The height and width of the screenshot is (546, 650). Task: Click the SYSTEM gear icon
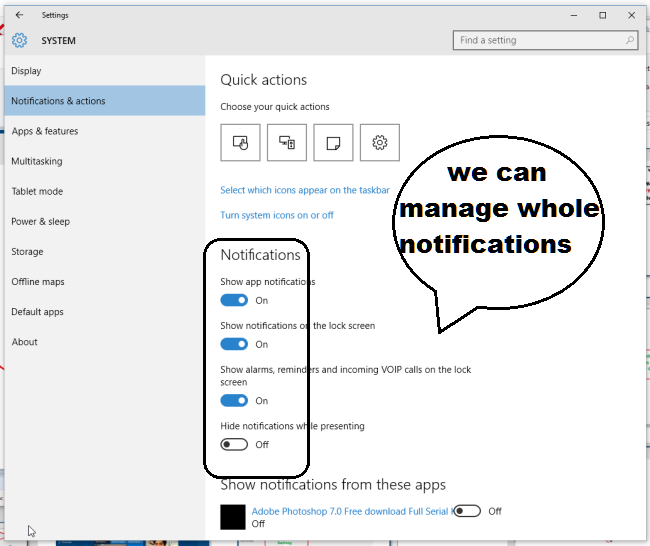pos(19,40)
